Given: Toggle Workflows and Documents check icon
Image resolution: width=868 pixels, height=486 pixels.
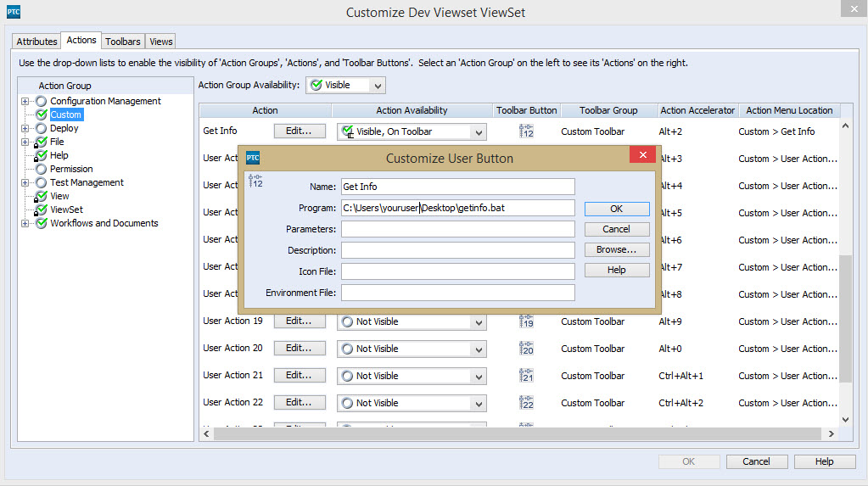Looking at the screenshot, I should coord(41,223).
